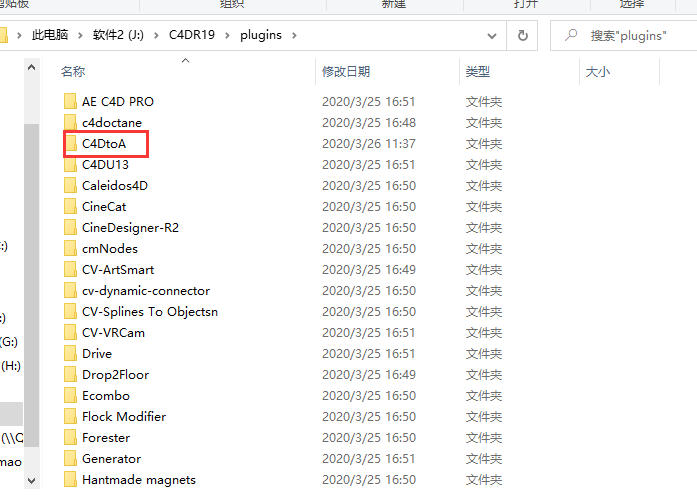Click the C4DU13 folder icon
The width and height of the screenshot is (697, 502).
[70, 165]
